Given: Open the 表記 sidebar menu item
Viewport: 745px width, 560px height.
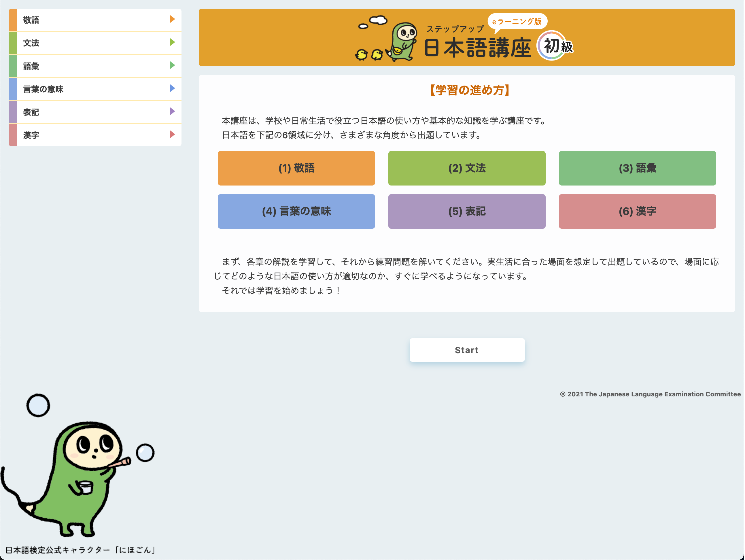Looking at the screenshot, I should (x=95, y=112).
